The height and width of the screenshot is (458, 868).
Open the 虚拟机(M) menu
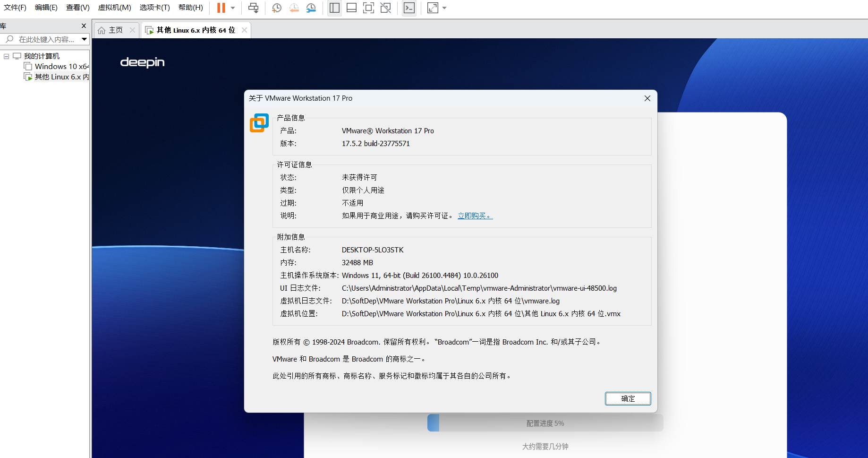point(115,8)
